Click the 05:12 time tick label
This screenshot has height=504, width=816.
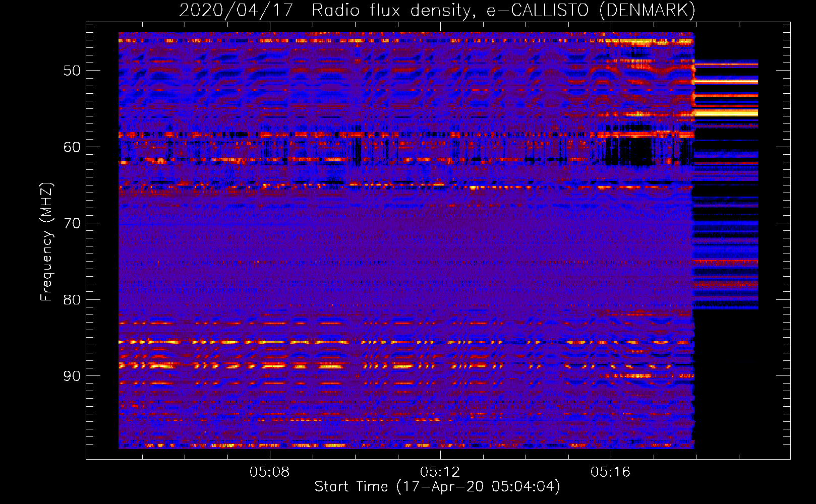(440, 472)
